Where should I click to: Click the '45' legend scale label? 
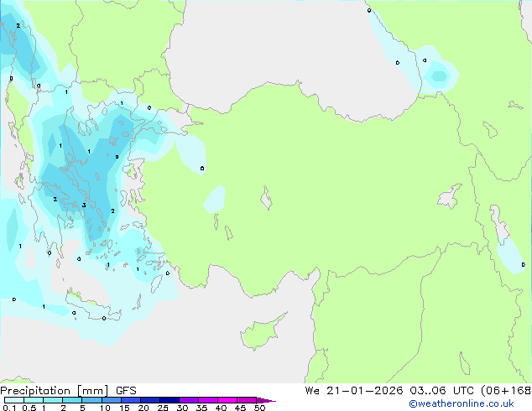click(240, 408)
